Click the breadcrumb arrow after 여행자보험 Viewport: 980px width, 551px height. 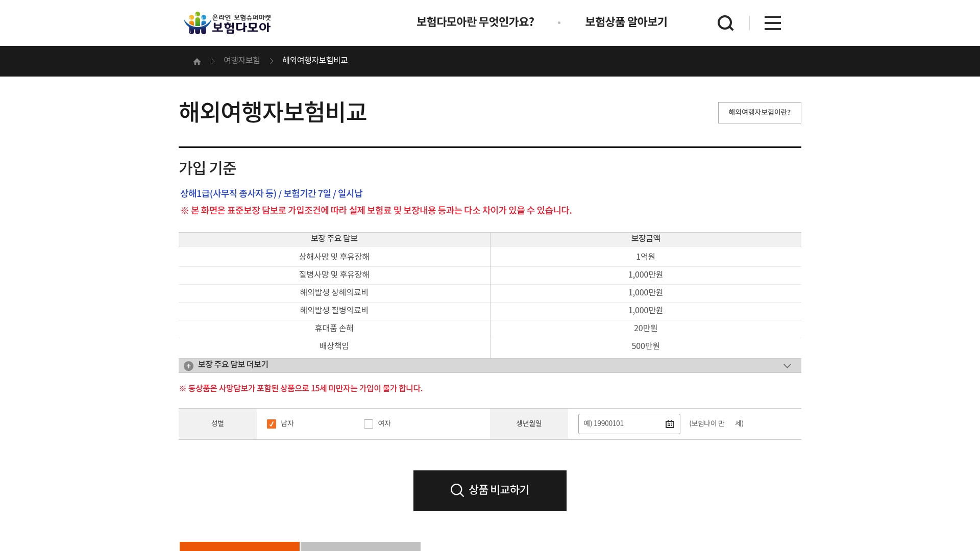pyautogui.click(x=271, y=61)
